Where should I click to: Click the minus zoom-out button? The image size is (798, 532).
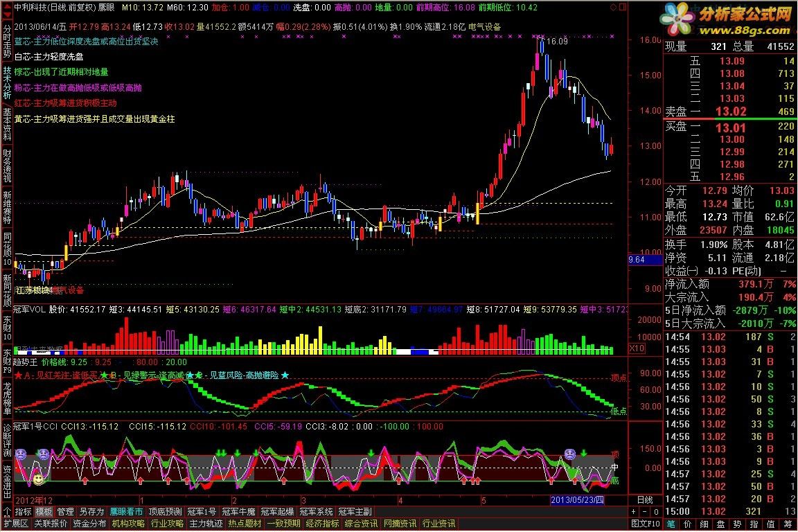645,512
